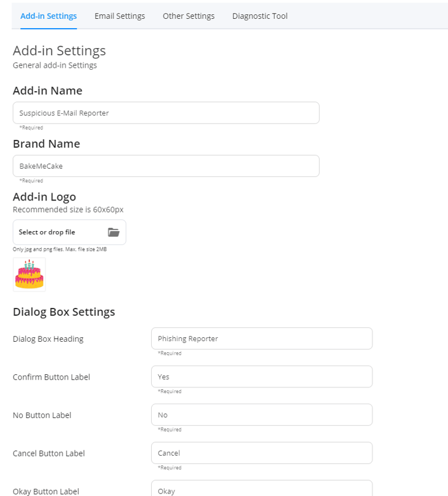Click the Dialog Box Settings section heading
Screen dimensions: 448x496
click(64, 312)
